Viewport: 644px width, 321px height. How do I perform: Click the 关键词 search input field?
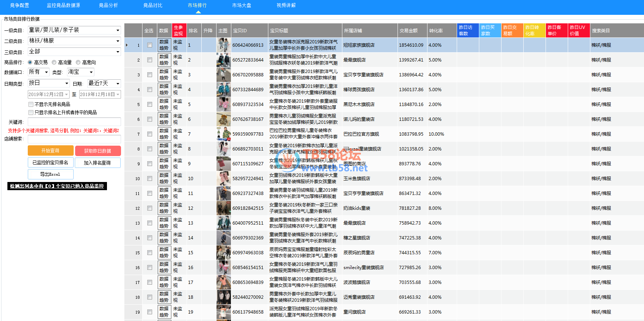[x=74, y=122]
